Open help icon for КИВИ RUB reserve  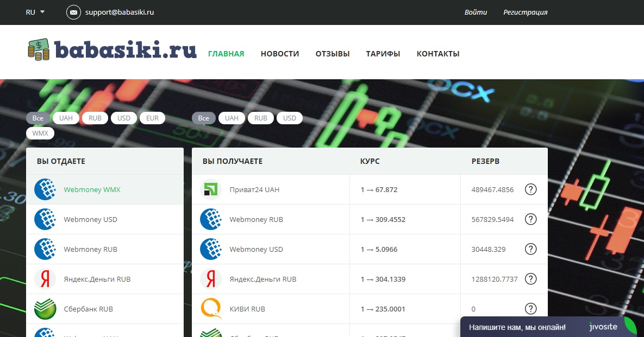(x=530, y=309)
